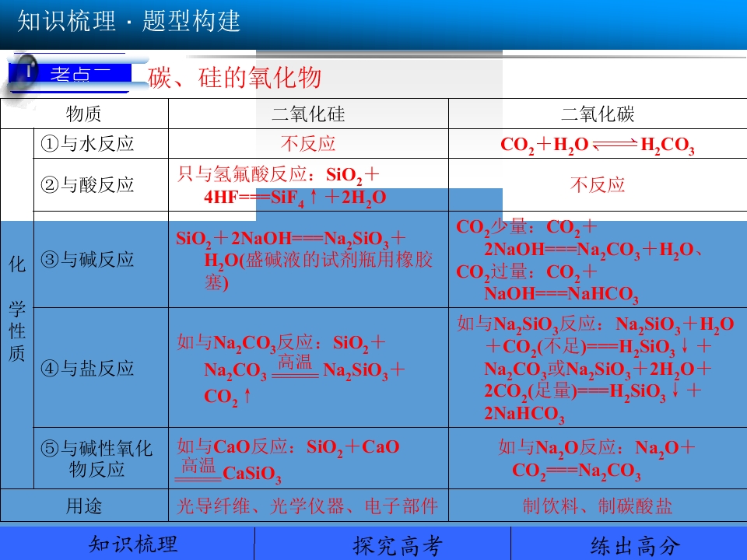The height and width of the screenshot is (560, 747).
Task: Select row label ③与碱反应
Action: tap(87, 259)
